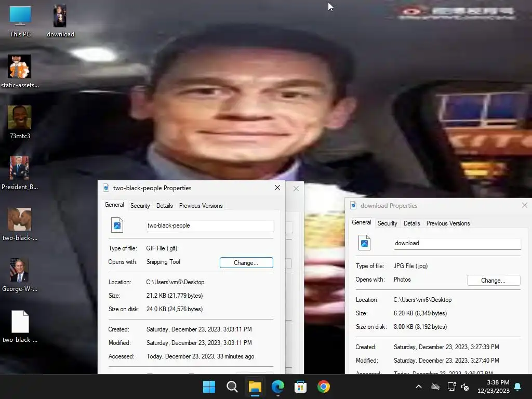Select the blank two-black-... file icon
This screenshot has height=399, width=532.
pyautogui.click(x=20, y=326)
